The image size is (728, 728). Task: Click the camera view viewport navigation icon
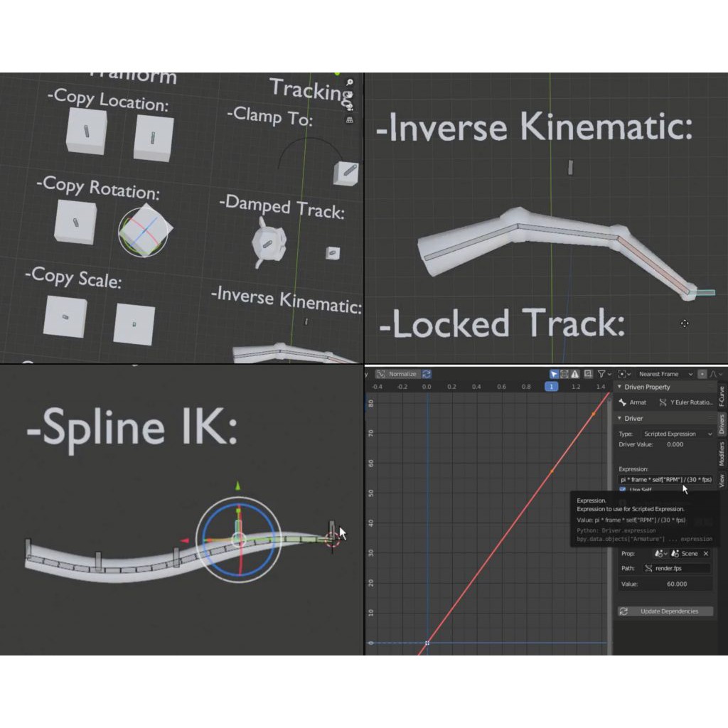pyautogui.click(x=350, y=107)
